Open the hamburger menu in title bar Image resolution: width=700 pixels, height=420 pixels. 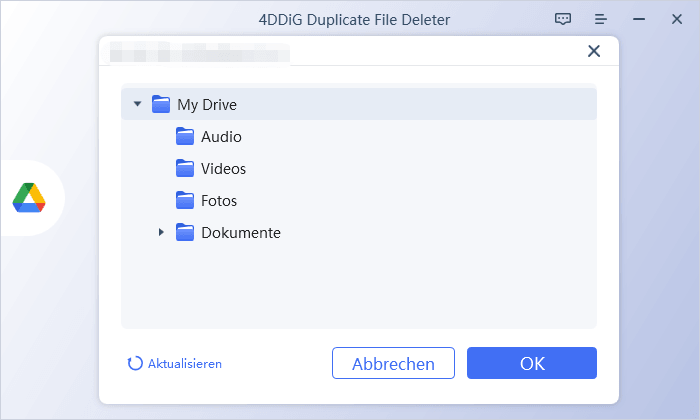coord(601,19)
